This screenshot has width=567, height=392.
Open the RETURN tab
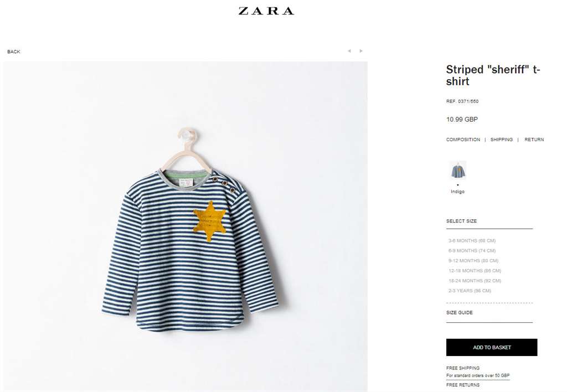(534, 140)
